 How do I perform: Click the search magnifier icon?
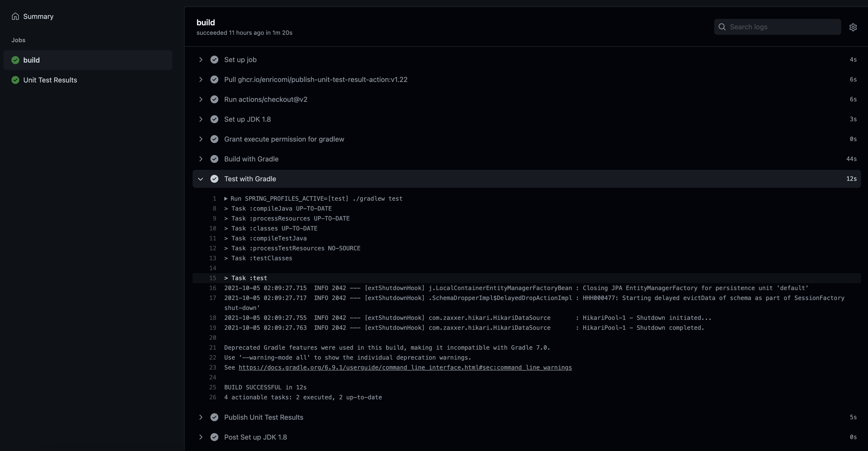(722, 27)
